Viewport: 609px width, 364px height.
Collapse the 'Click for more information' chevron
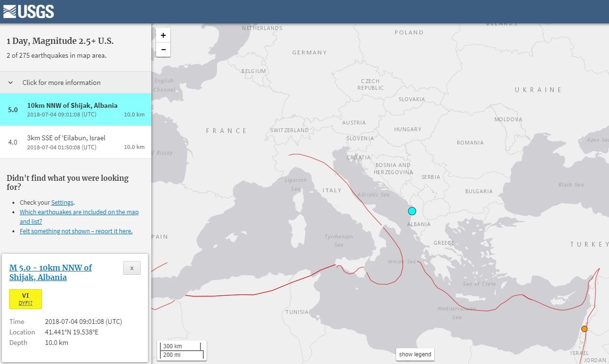(x=10, y=83)
